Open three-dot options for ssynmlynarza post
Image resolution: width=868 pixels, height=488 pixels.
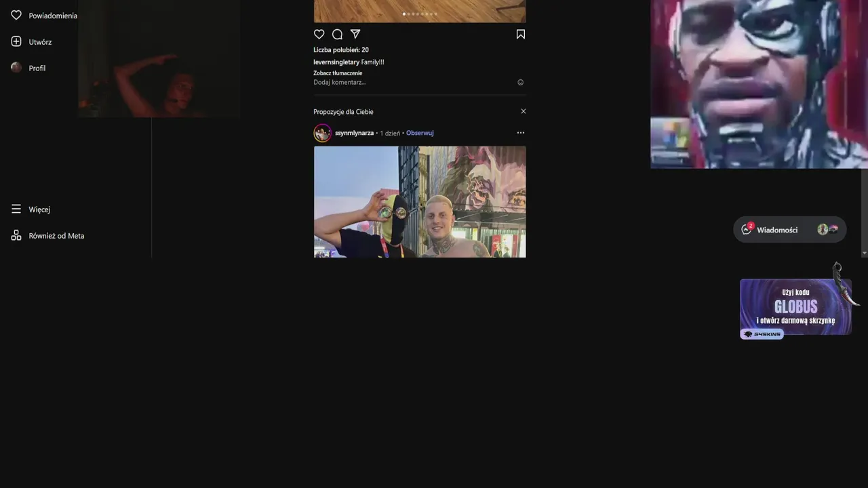click(x=521, y=133)
